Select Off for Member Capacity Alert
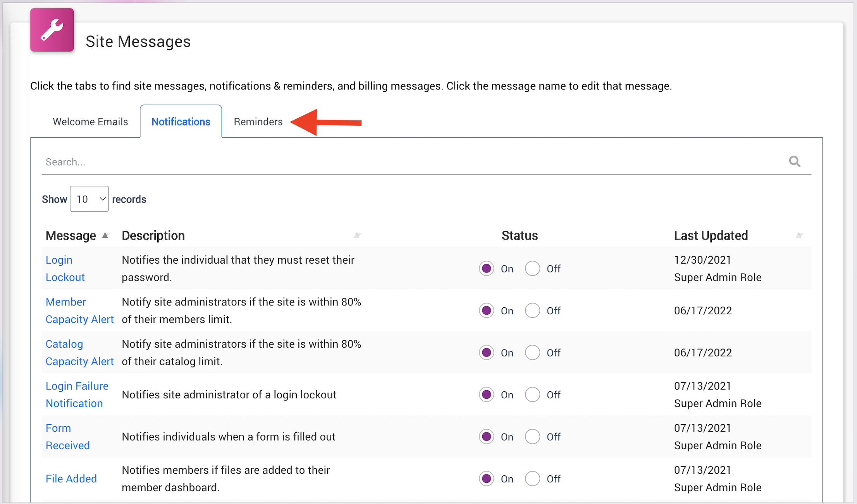The image size is (857, 504). point(532,310)
